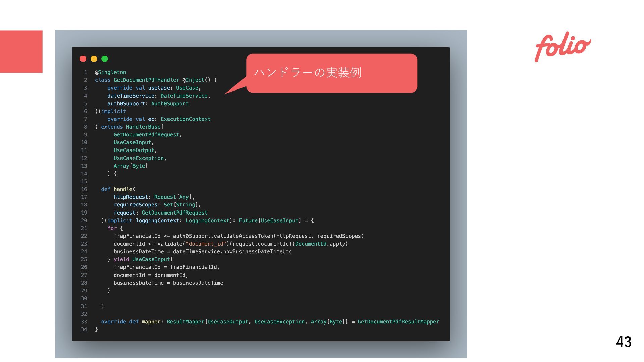
Task: Click the ハンドラーの実装例 callout bubble
Action: tap(331, 73)
